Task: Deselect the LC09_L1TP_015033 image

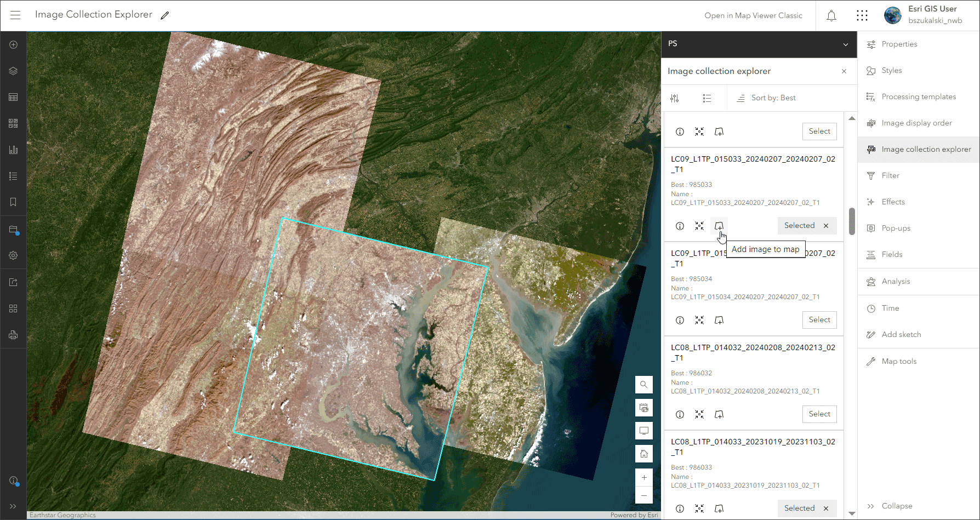Action: (826, 226)
